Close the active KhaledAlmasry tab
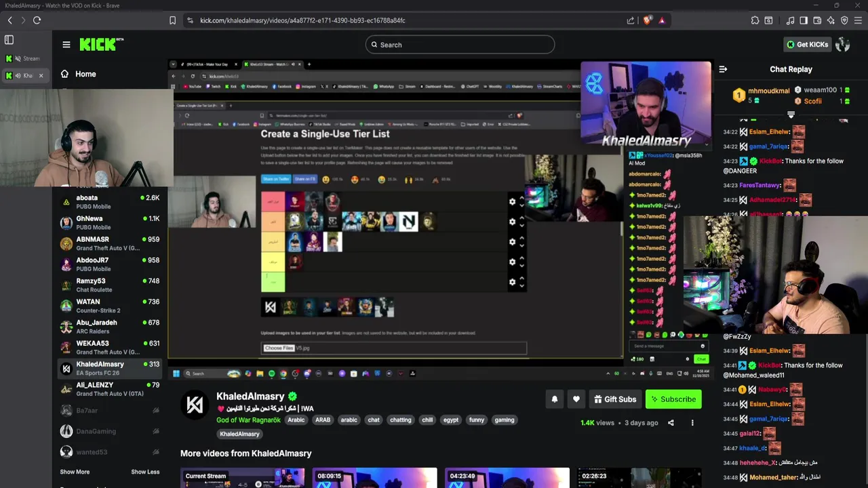Viewport: 868px width, 488px height. pyautogui.click(x=41, y=75)
